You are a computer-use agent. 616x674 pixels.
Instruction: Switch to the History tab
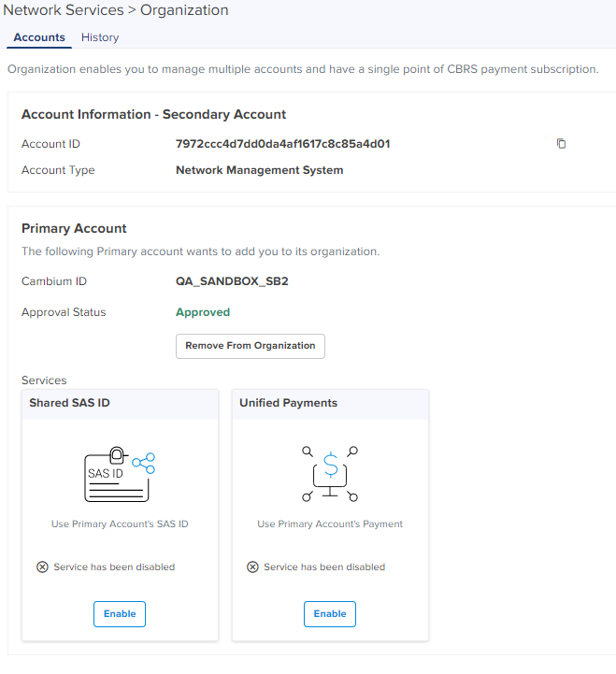(x=100, y=37)
